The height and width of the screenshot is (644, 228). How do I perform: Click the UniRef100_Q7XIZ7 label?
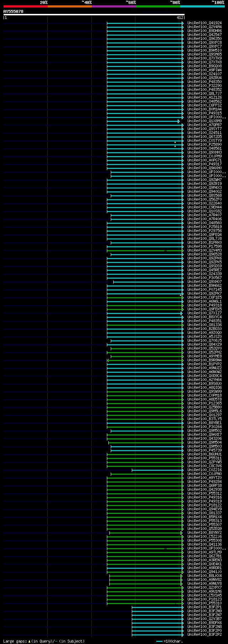pos(204,313)
